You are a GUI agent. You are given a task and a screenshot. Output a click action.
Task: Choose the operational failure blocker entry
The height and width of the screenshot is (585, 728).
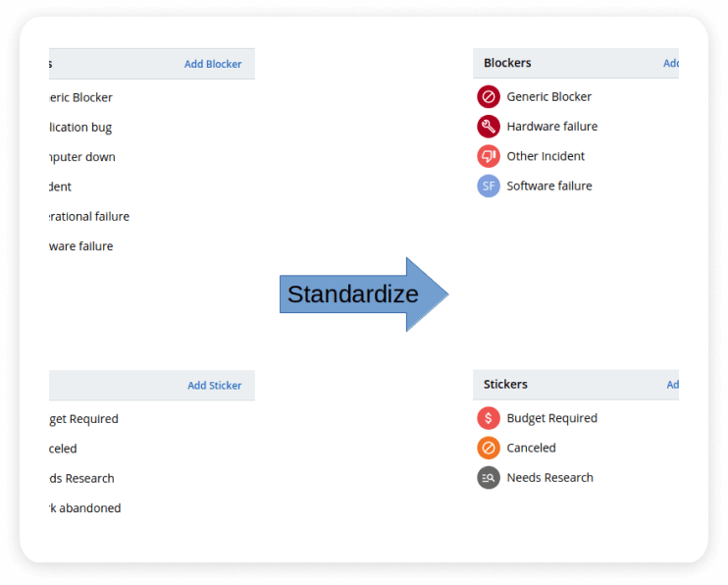89,217
